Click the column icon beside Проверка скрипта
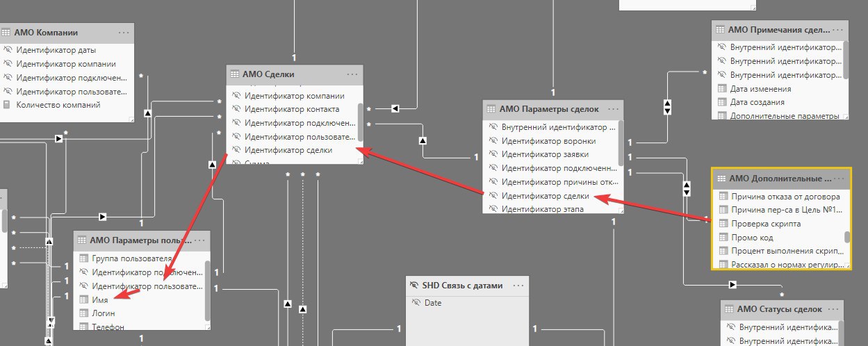The height and width of the screenshot is (346, 868). [x=722, y=224]
